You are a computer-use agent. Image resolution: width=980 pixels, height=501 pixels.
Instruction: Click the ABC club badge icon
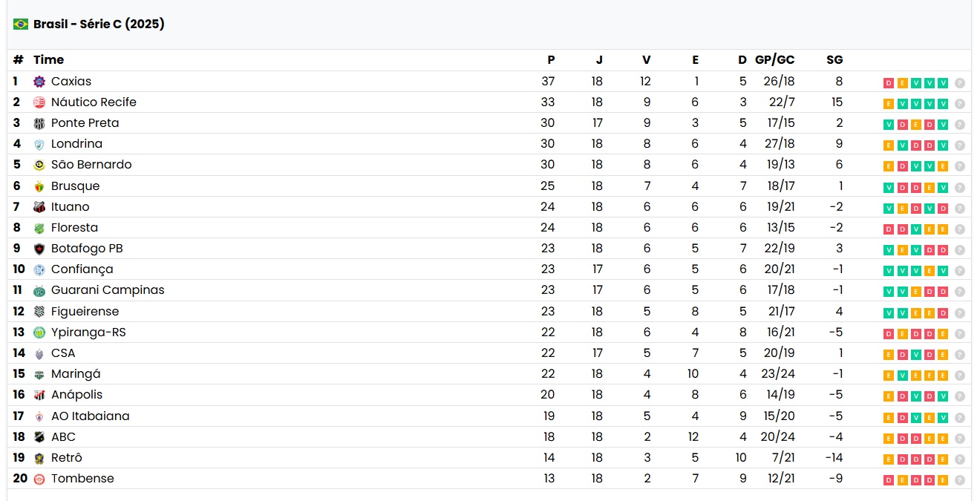39,437
